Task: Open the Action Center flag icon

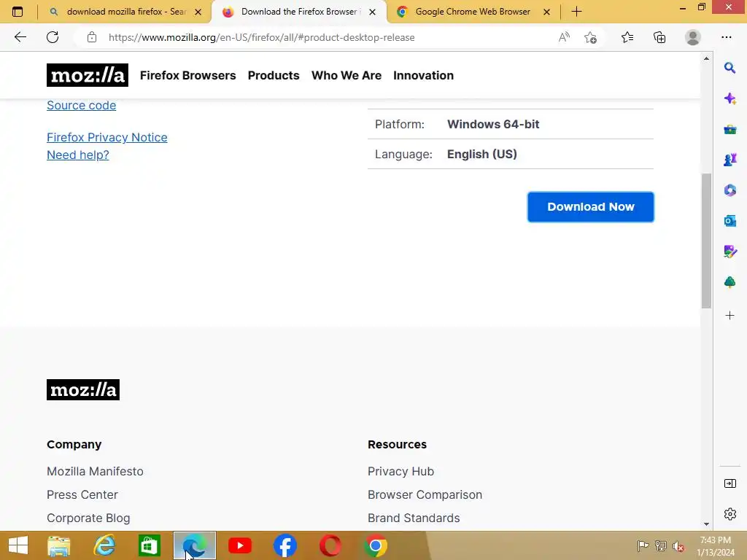Action: pos(643,546)
